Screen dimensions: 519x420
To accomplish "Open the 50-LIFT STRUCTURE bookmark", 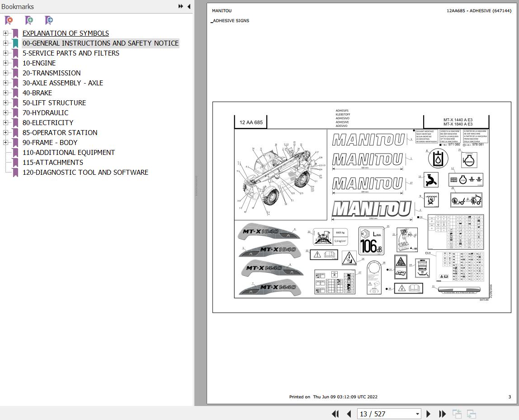I will tap(54, 103).
